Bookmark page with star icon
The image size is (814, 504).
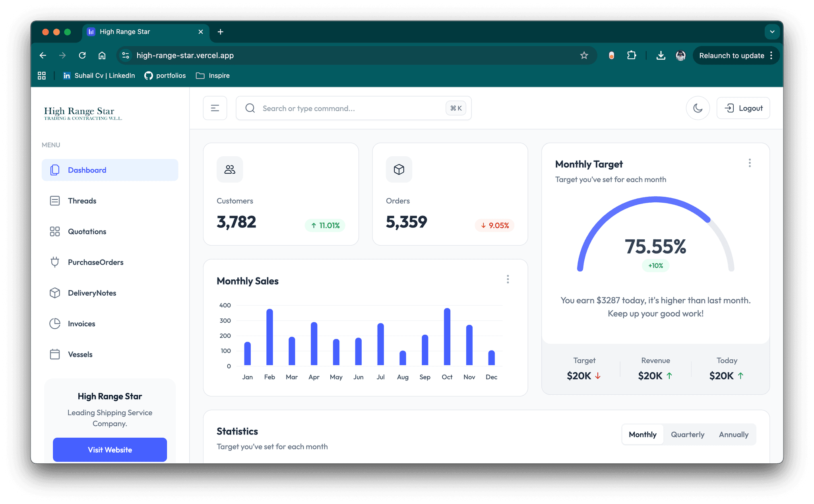pyautogui.click(x=584, y=56)
